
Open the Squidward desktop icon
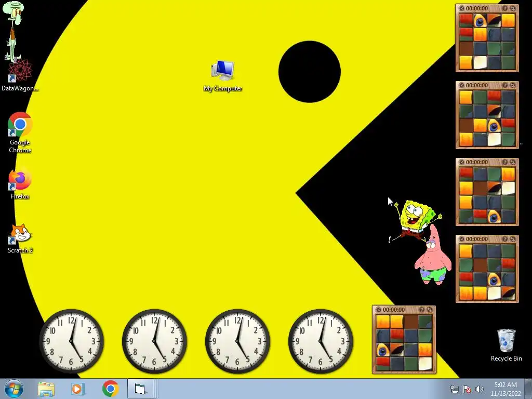(14, 31)
